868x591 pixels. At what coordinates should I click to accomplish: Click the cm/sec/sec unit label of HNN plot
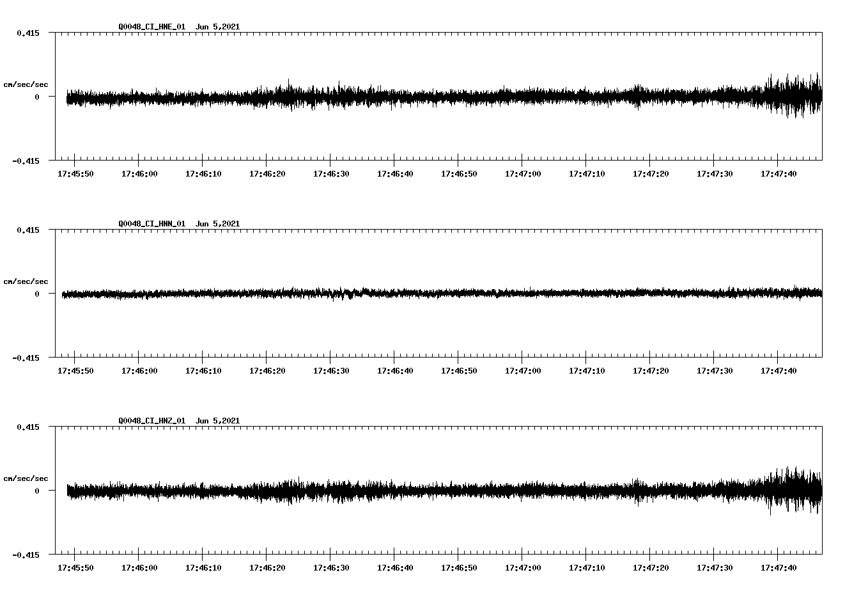pos(26,281)
